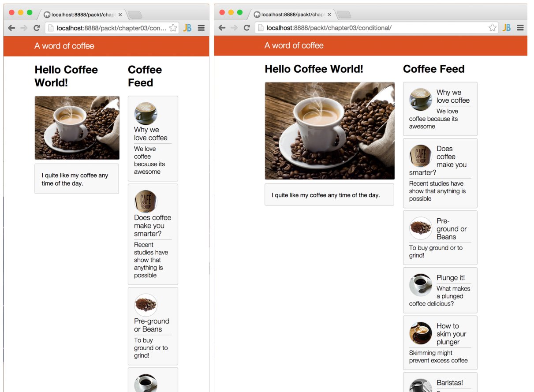Screen dimensions: 534x392
Task: Open a new tab in left window
Action: [x=135, y=15]
